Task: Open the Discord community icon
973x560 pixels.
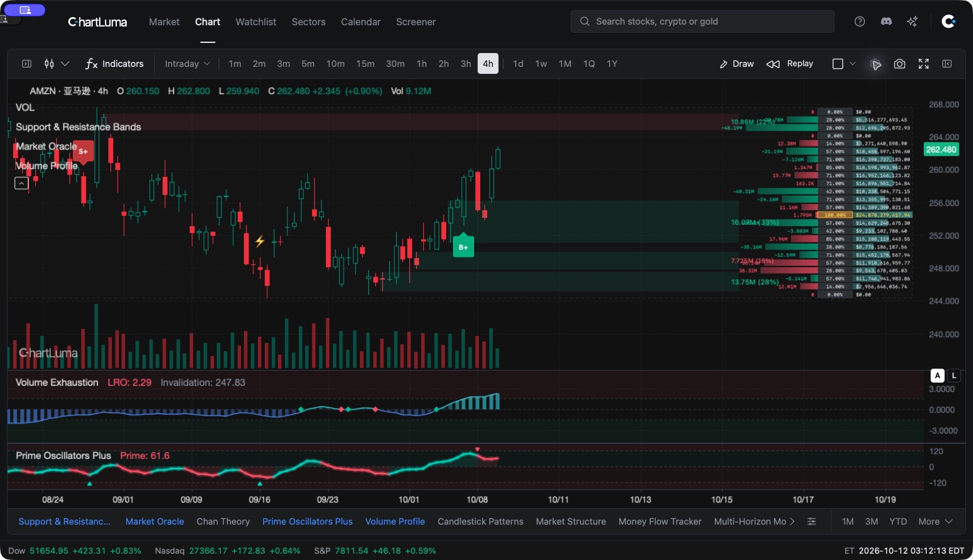Action: 886,21
